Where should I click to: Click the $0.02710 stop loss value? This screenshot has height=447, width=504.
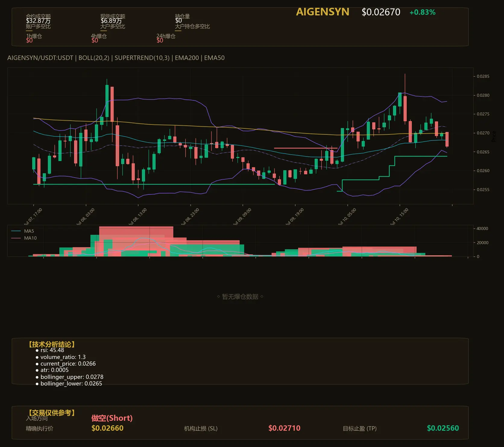pos(284,428)
